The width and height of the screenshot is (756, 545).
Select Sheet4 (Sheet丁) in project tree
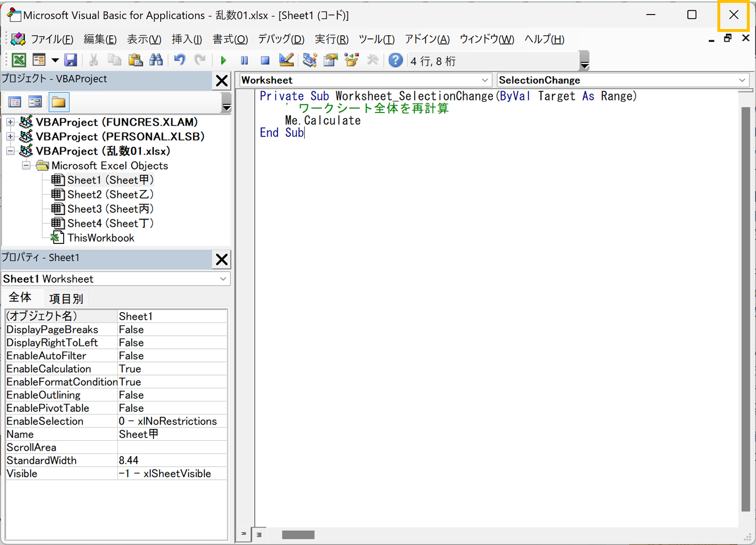(110, 224)
